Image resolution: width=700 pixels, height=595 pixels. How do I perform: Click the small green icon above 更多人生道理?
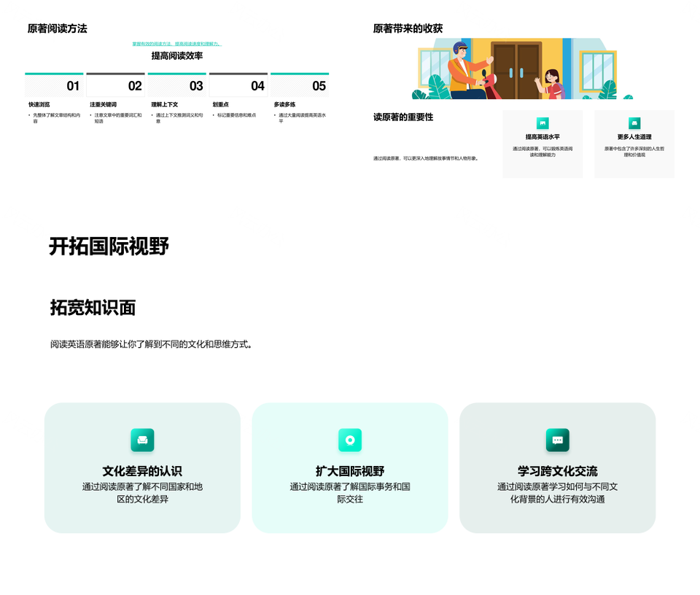point(634,123)
